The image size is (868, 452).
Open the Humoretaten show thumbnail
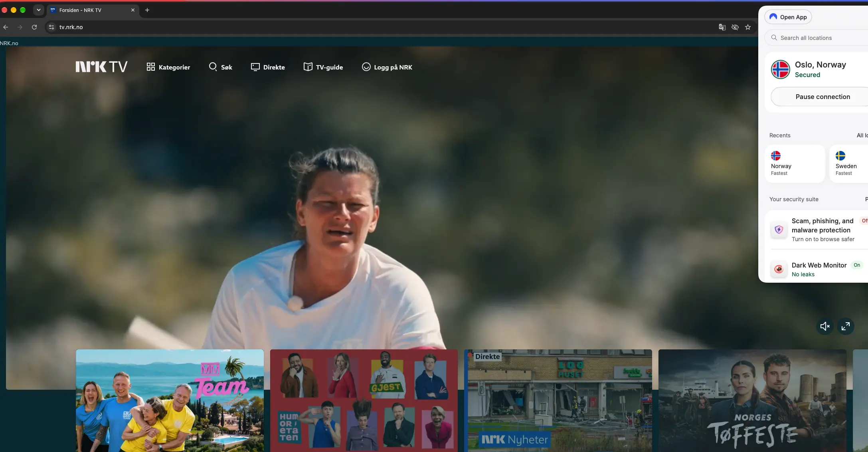364,400
